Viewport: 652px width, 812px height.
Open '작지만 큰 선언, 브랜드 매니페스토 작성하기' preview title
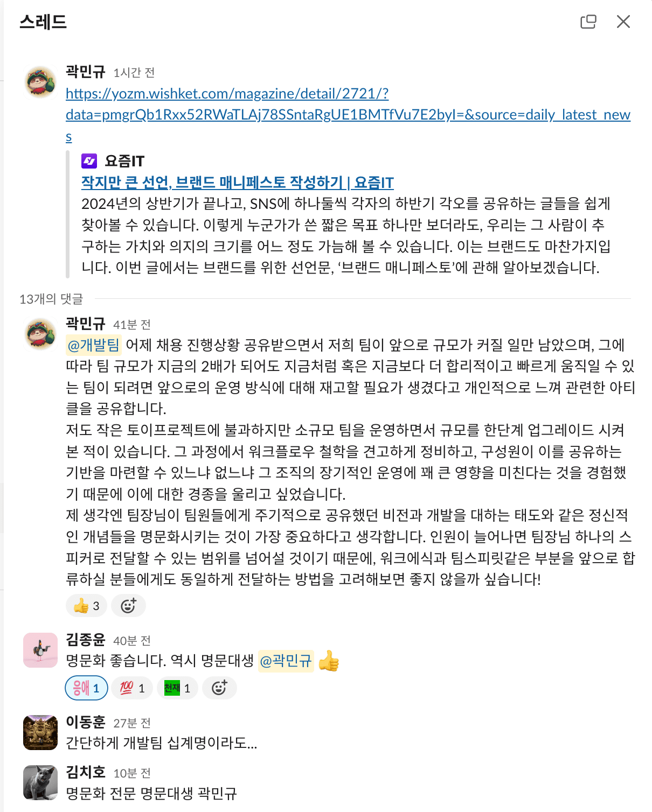237,183
